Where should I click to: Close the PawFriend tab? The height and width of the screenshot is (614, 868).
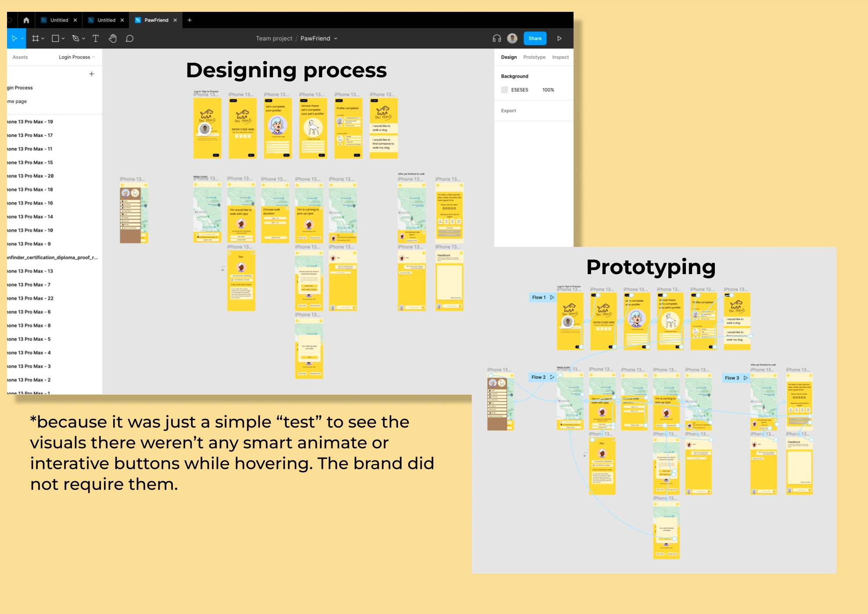click(175, 20)
